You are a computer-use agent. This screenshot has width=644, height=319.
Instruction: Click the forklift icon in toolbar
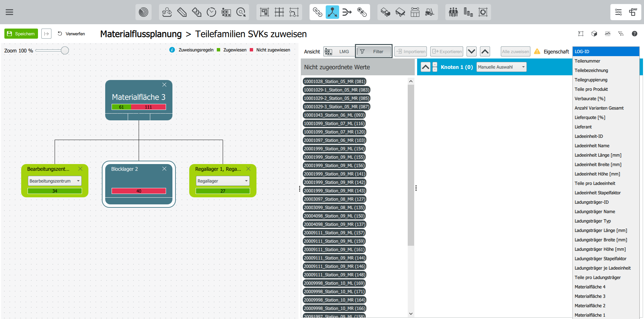[x=430, y=12]
